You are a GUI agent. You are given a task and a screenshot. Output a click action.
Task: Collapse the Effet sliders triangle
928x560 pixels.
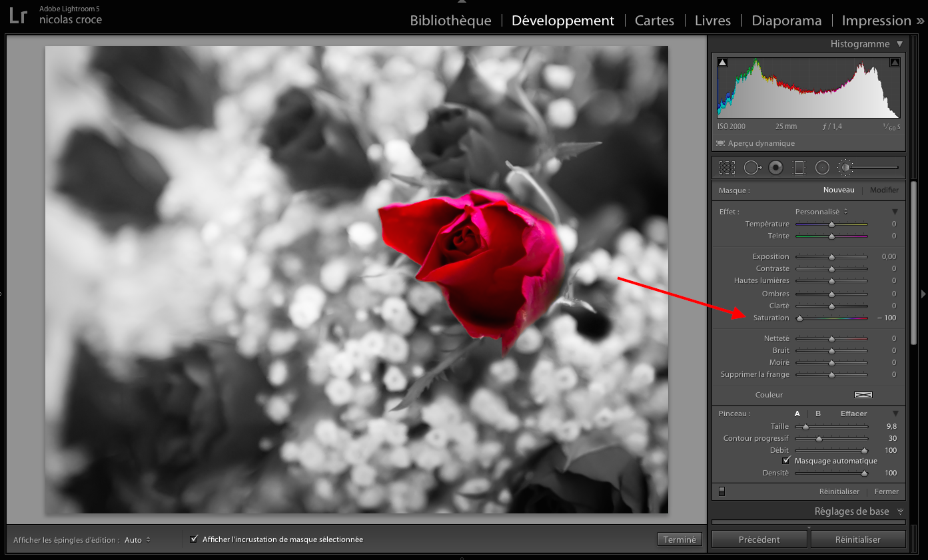point(895,212)
